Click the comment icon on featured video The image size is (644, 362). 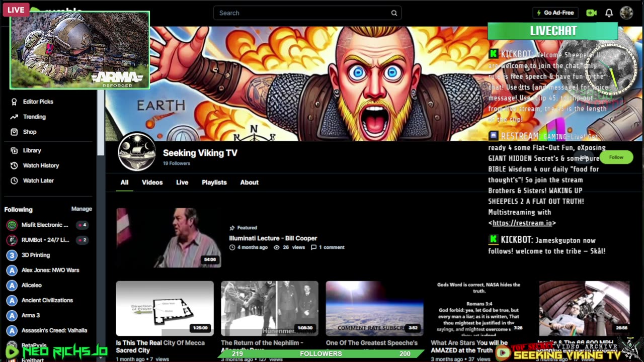pyautogui.click(x=313, y=247)
